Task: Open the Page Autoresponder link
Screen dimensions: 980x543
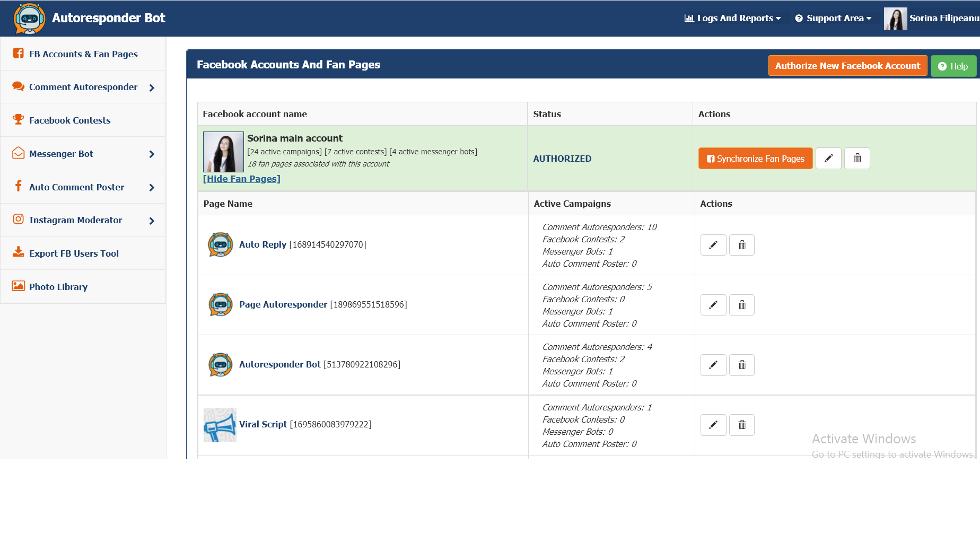Action: click(x=283, y=304)
